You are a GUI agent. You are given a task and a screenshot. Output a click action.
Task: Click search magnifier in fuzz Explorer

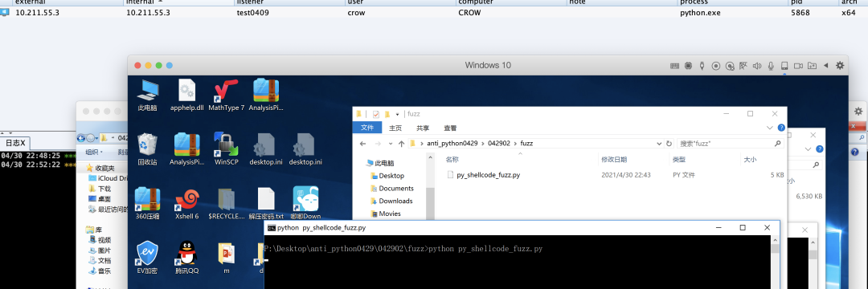point(777,143)
